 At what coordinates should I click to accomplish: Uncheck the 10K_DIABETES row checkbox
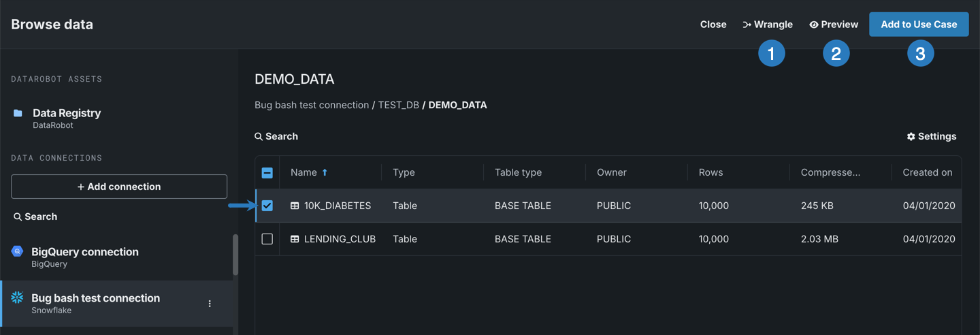pos(267,206)
